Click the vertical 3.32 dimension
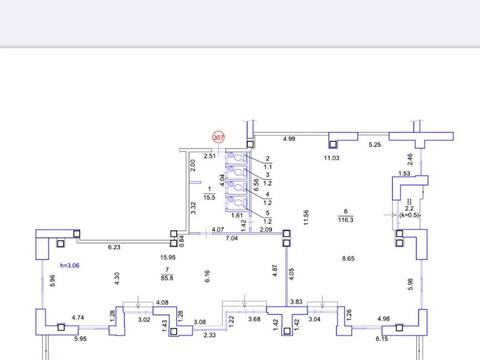Screen dimensions: 480x360 tap(193, 208)
